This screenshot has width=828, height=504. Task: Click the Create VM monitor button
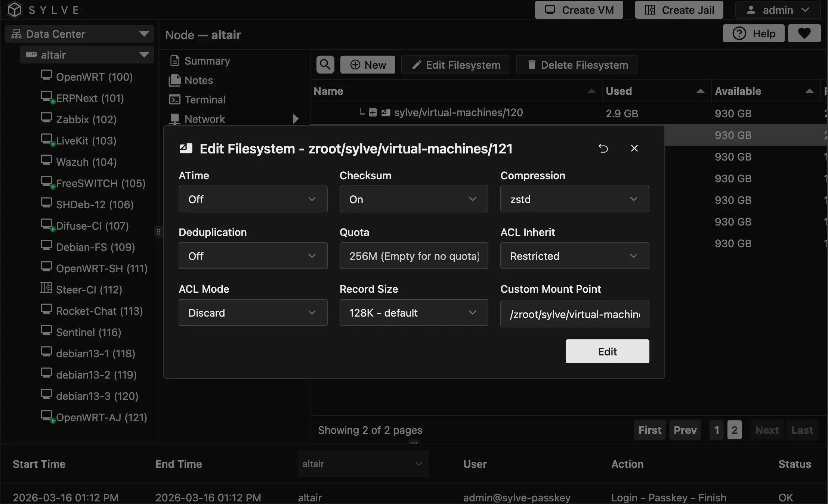point(579,10)
